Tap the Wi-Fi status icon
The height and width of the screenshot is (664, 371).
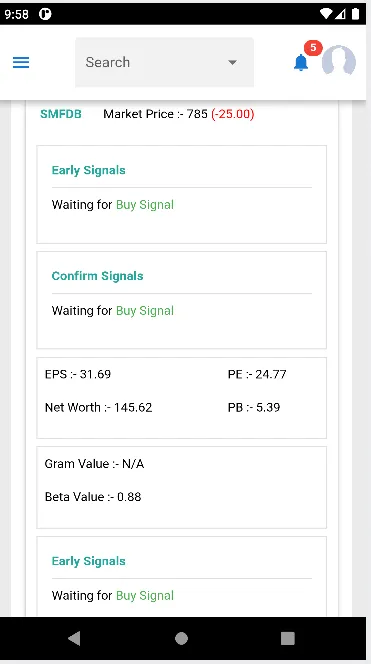pos(326,14)
